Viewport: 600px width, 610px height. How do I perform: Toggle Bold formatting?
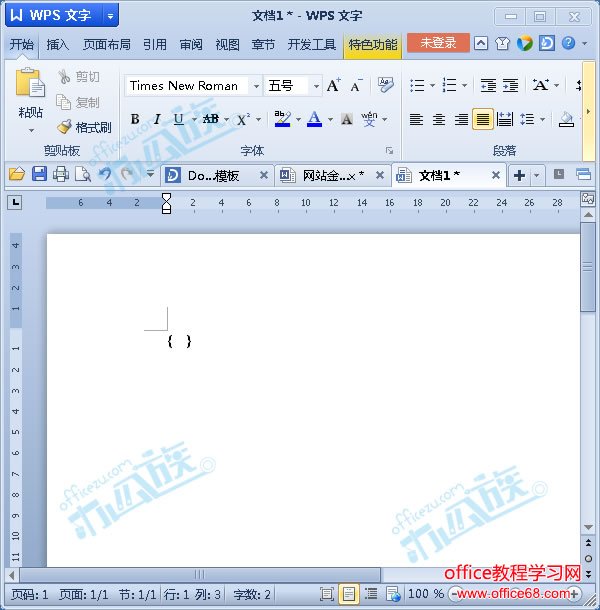(135, 119)
